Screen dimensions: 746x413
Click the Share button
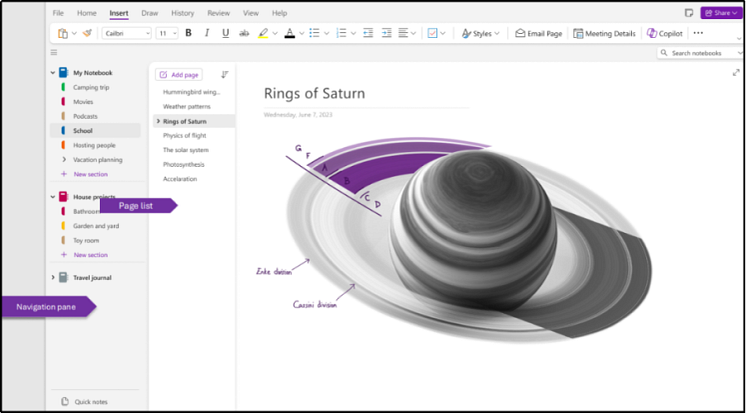[721, 13]
